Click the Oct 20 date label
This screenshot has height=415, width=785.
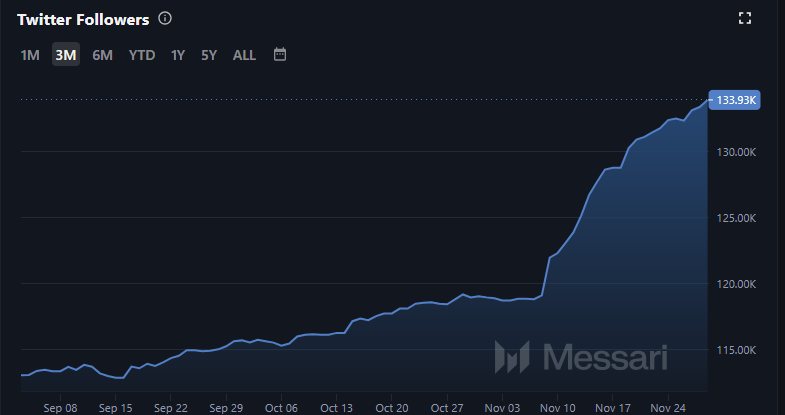(391, 408)
